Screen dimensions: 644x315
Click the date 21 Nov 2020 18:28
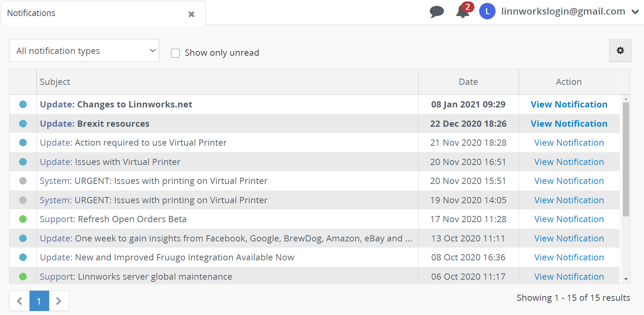(468, 143)
